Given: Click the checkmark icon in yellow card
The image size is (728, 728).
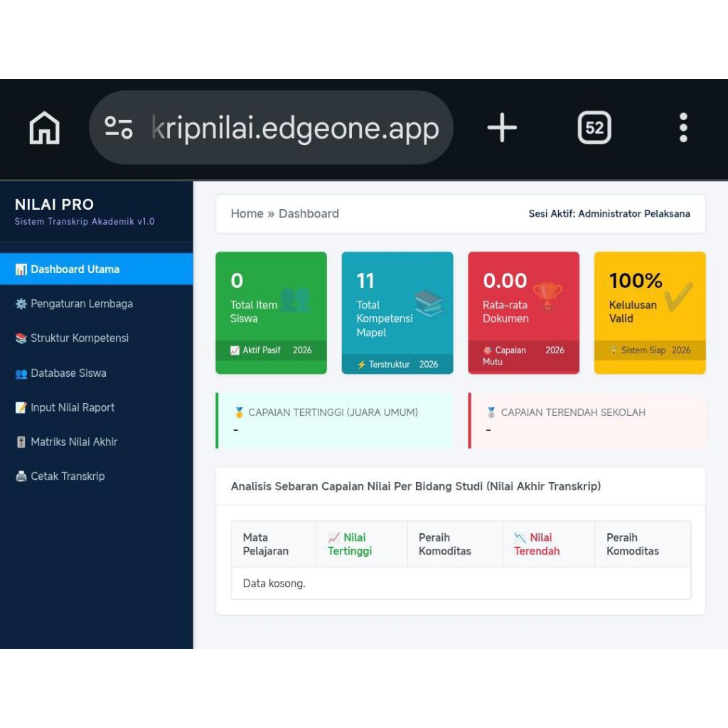Looking at the screenshot, I should pyautogui.click(x=678, y=296).
